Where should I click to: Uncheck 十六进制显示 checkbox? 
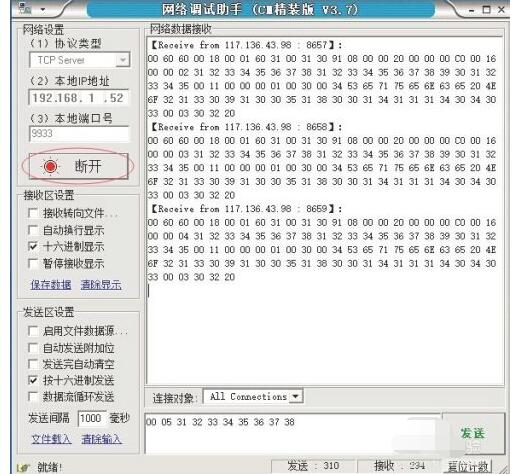tap(33, 247)
